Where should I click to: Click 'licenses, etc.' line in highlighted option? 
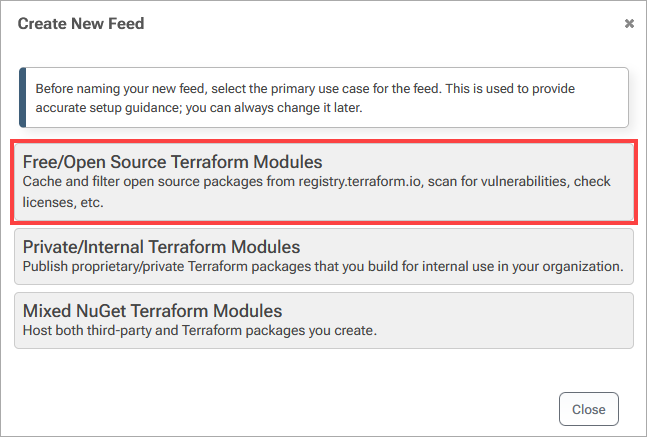pos(63,202)
